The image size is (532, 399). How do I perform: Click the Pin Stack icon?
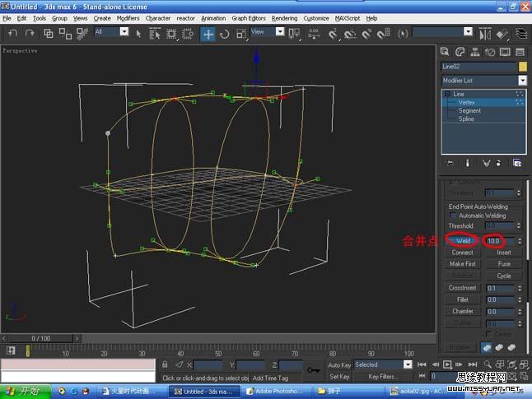pyautogui.click(x=450, y=163)
